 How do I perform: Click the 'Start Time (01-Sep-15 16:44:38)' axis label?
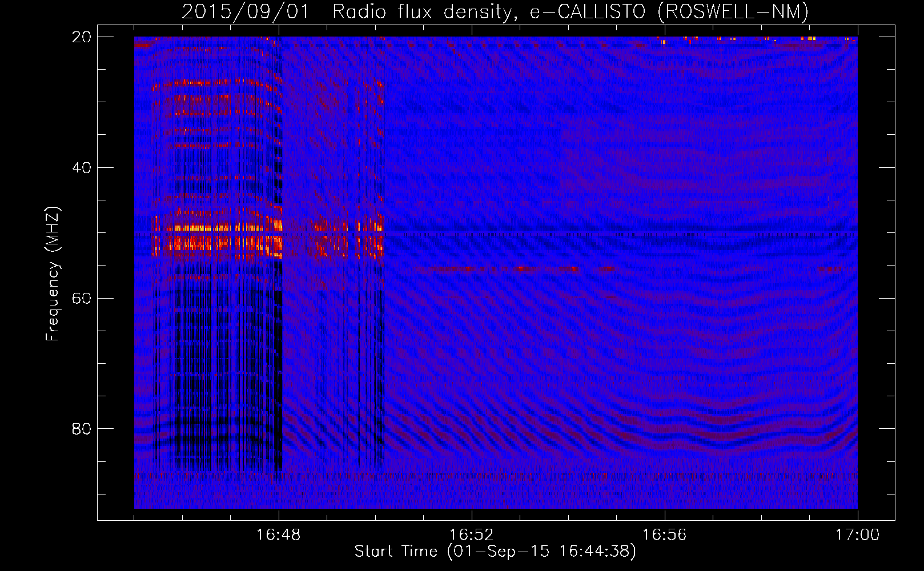(x=495, y=552)
